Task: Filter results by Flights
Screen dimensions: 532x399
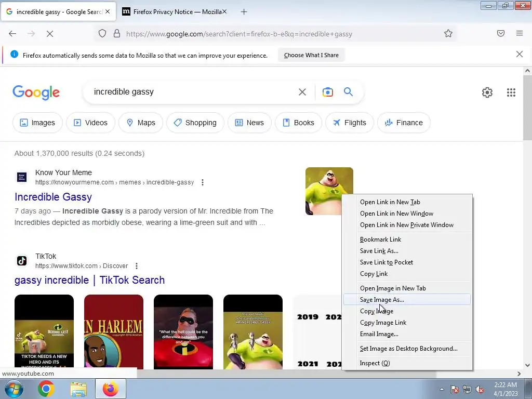Action: coord(350,123)
